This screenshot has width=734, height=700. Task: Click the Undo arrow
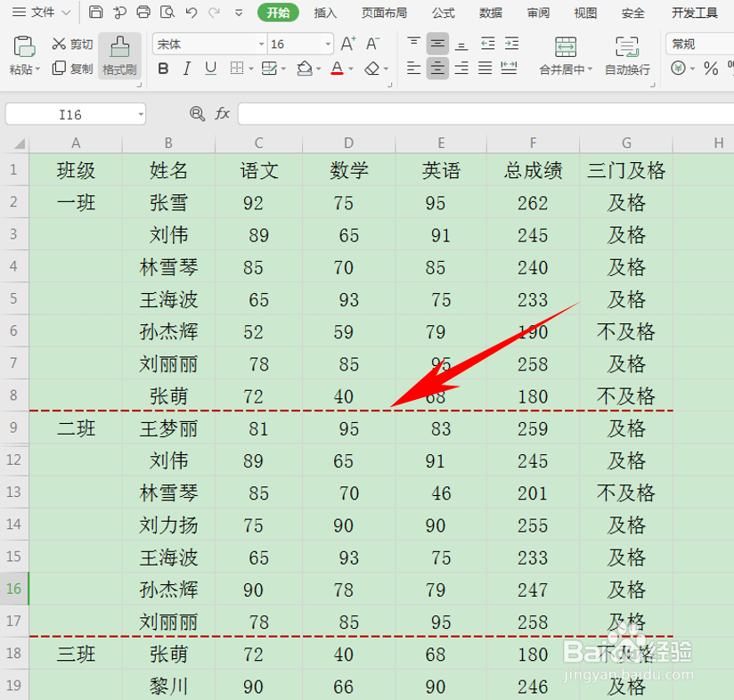coord(191,12)
